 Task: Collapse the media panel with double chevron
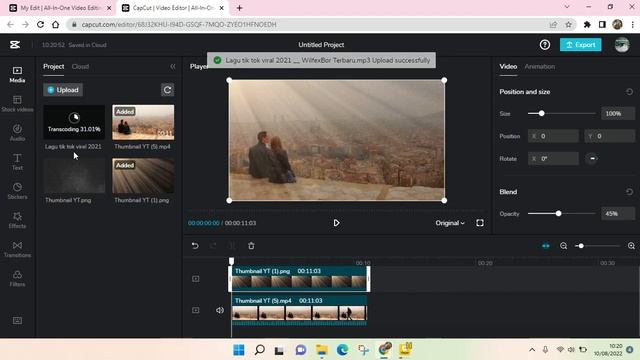coord(173,66)
